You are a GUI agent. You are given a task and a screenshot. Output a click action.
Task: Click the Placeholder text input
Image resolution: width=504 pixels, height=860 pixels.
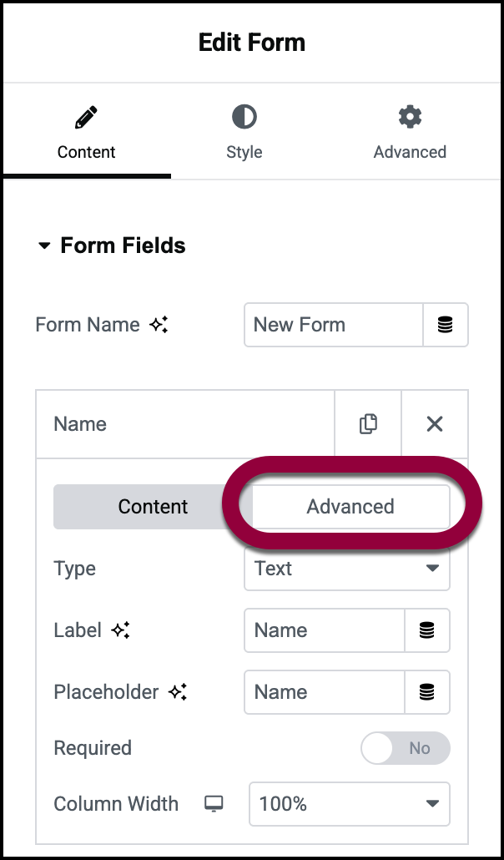coord(325,692)
